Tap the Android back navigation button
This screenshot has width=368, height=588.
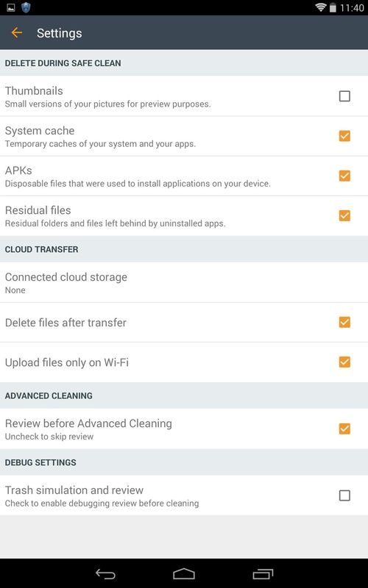tap(105, 574)
